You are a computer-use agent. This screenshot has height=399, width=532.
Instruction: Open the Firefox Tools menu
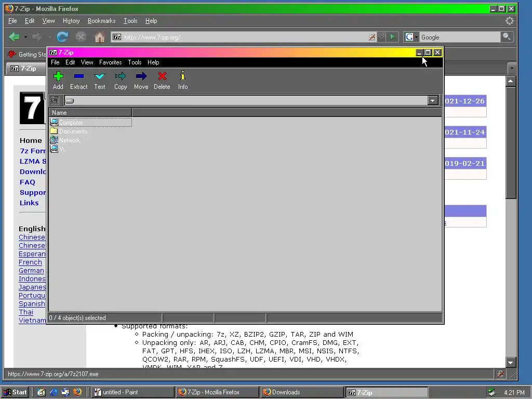coord(130,21)
